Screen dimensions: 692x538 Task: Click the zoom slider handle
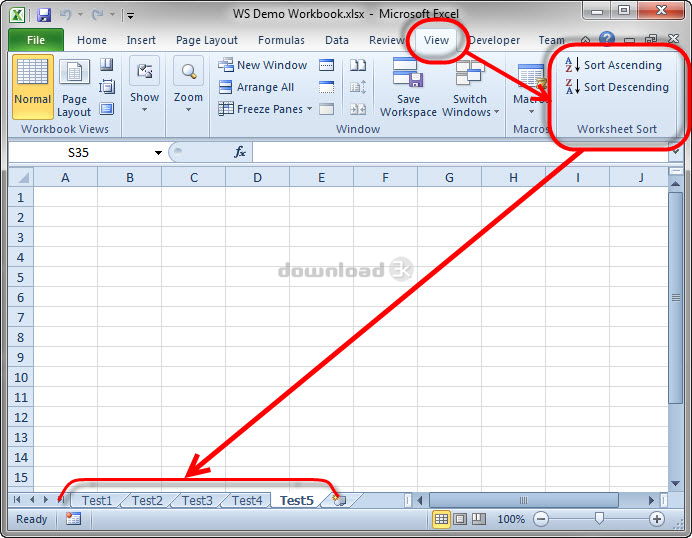tap(599, 518)
